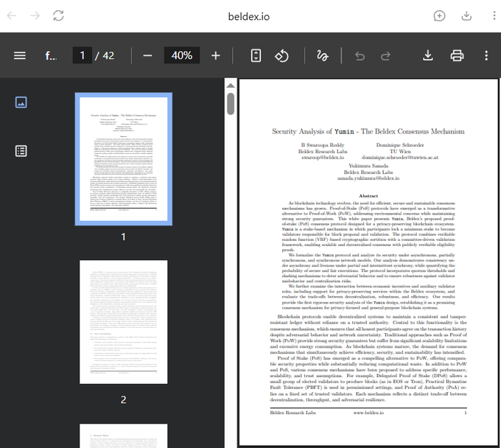Reload the beldex.io page
The image size is (501, 448).
(58, 15)
